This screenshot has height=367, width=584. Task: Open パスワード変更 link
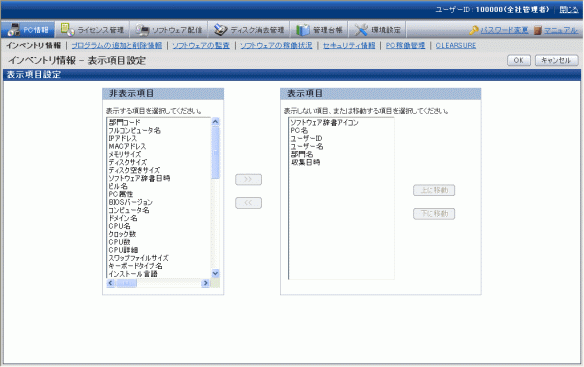(x=504, y=30)
